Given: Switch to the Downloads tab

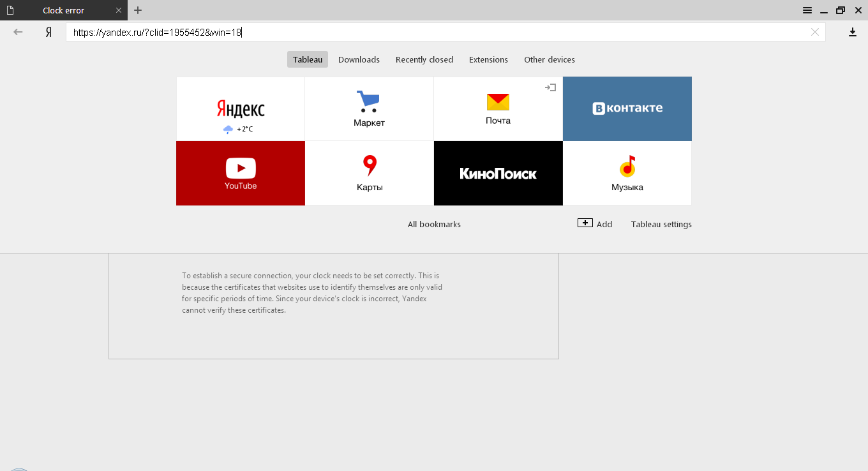Looking at the screenshot, I should tap(359, 59).
